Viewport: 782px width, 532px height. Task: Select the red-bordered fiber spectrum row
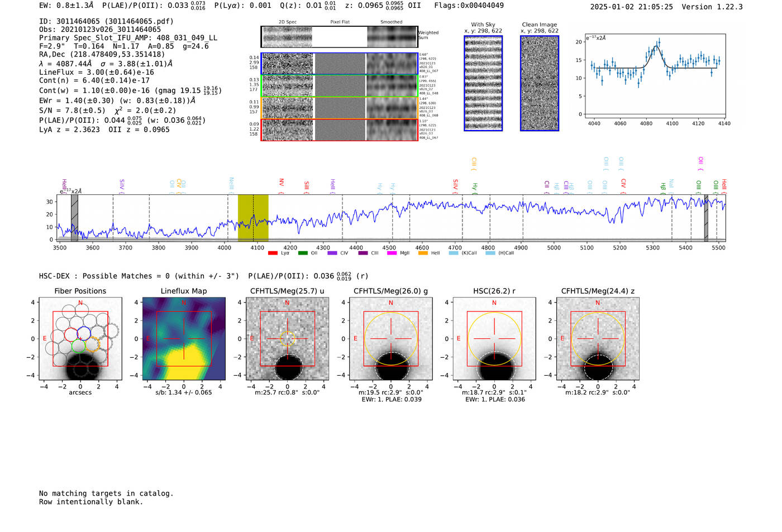click(339, 130)
